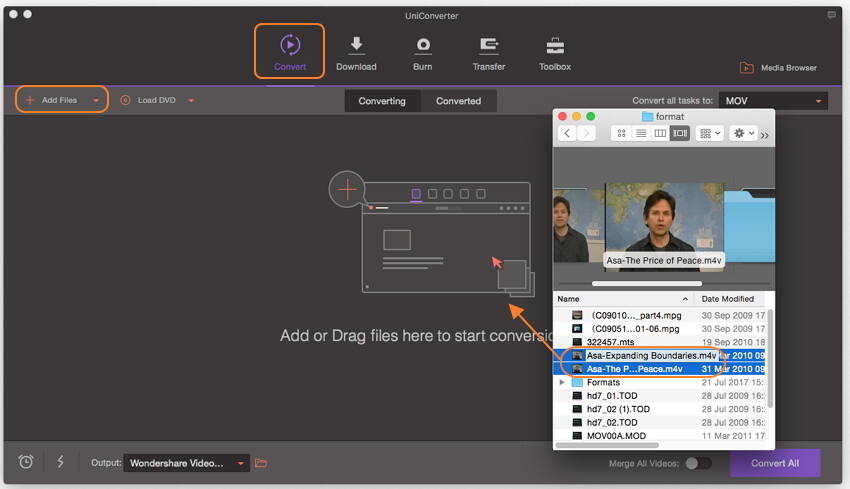The height and width of the screenshot is (489, 850).
Task: Select Asa-The P...Peace.m4v file
Action: (659, 369)
